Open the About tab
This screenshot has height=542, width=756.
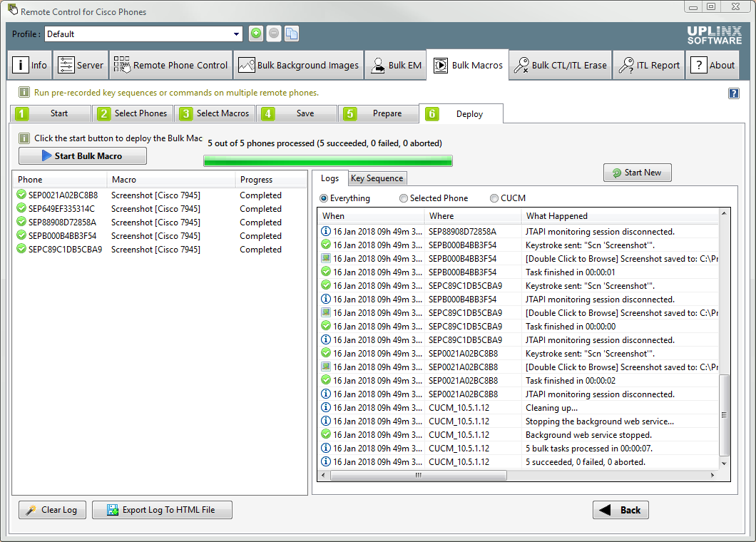(x=712, y=65)
